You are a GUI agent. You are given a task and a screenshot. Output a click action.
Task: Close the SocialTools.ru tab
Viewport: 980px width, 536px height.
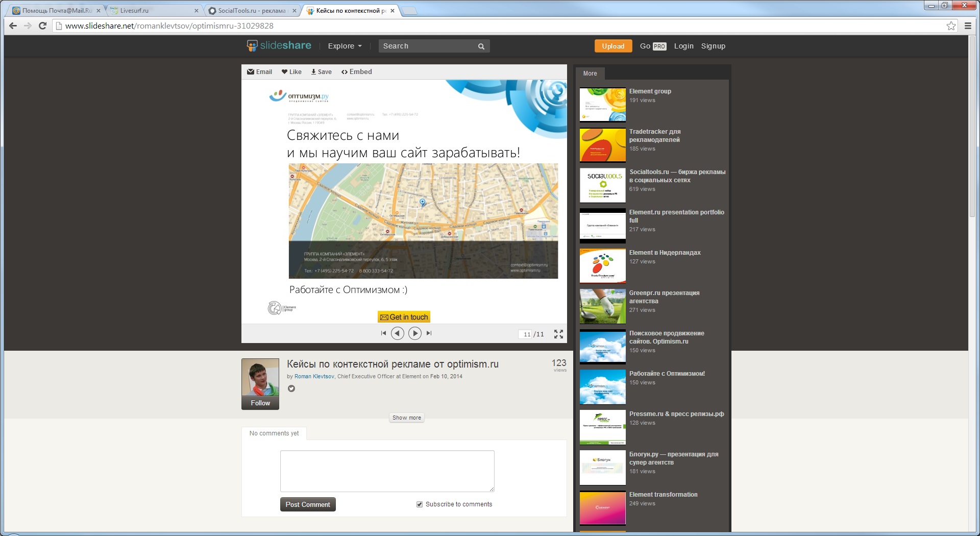point(295,11)
